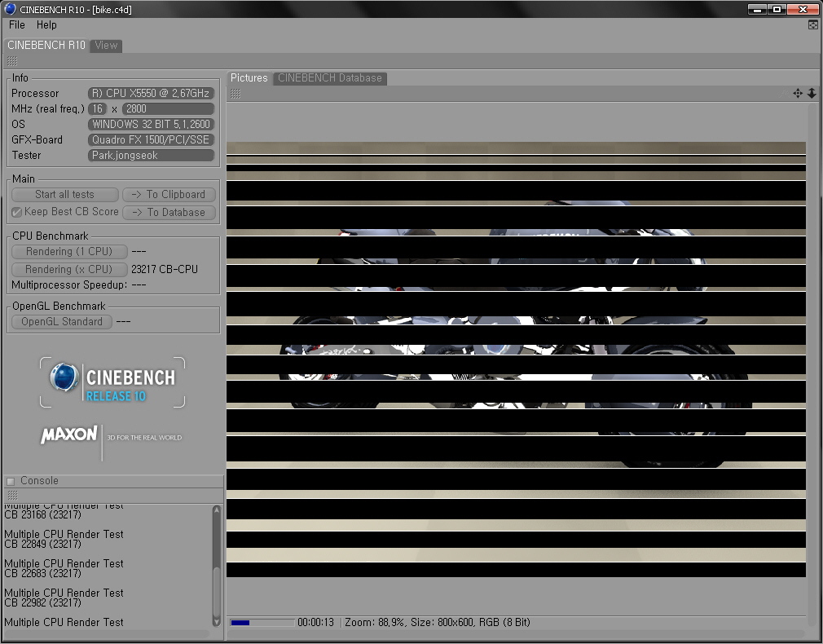
Task: Click the Zoom: 88.9% status text
Action: 375,623
